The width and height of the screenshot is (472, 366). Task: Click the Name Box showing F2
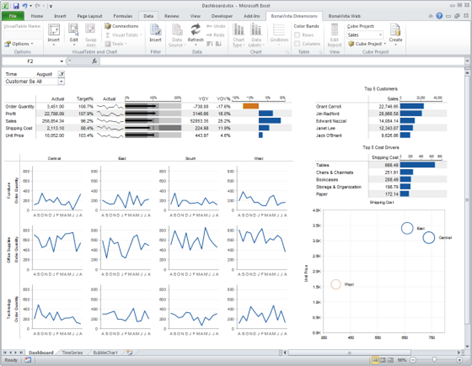[x=30, y=61]
